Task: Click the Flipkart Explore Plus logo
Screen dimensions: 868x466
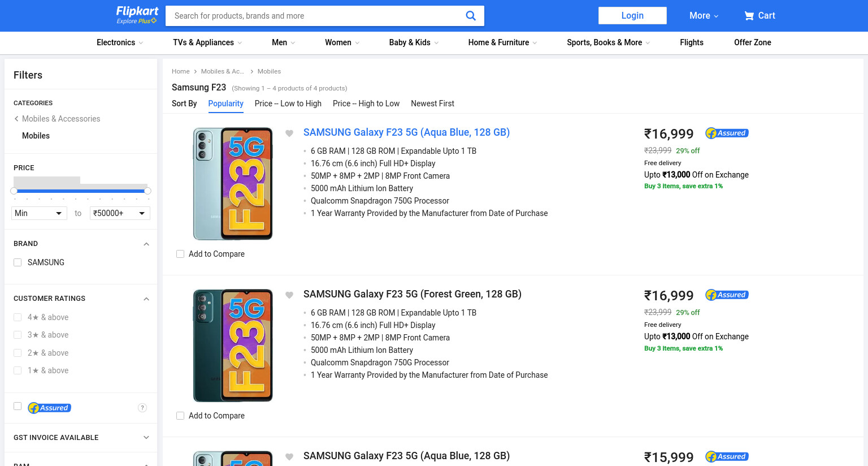Action: click(x=137, y=15)
